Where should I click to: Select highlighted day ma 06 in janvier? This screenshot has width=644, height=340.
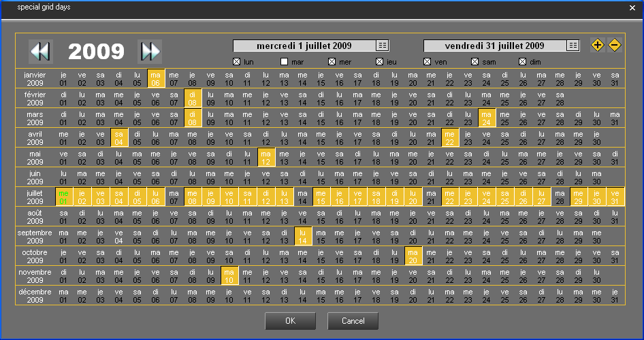[x=156, y=79]
